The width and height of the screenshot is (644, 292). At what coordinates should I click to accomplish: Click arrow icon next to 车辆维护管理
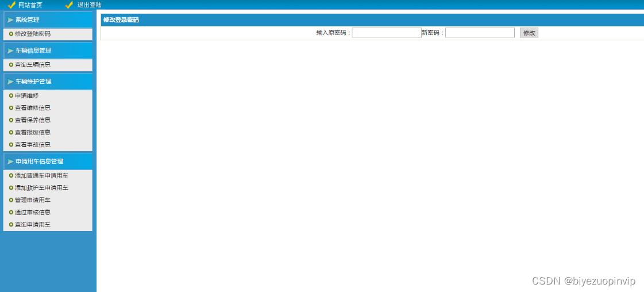(10, 81)
